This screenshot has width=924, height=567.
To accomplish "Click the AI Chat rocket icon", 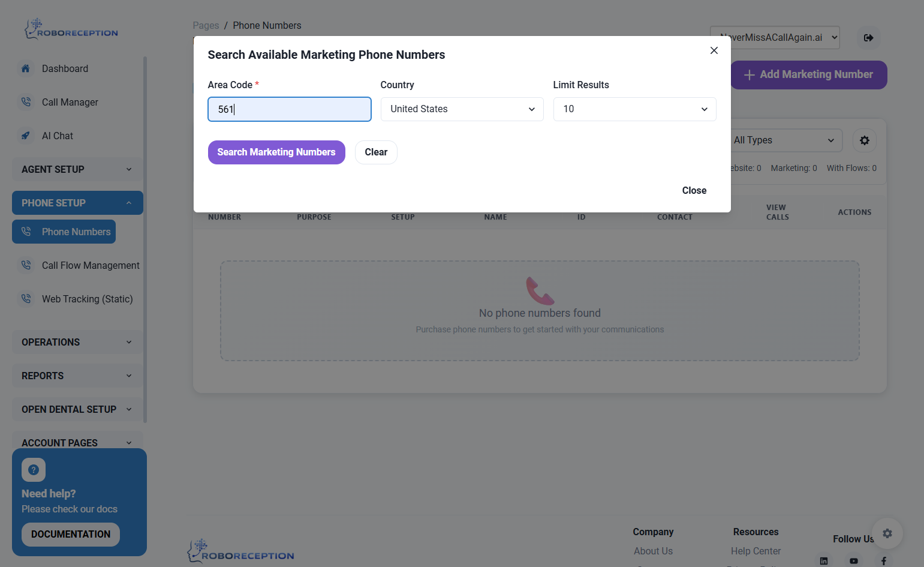I will click(26, 136).
